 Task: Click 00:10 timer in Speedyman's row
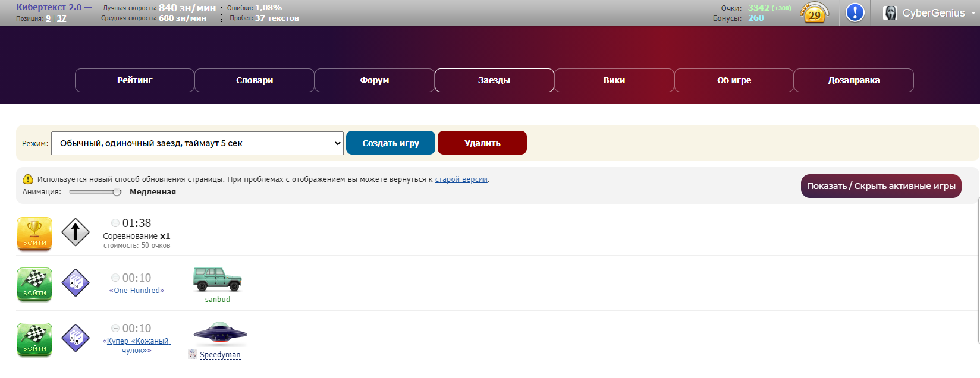tap(137, 328)
